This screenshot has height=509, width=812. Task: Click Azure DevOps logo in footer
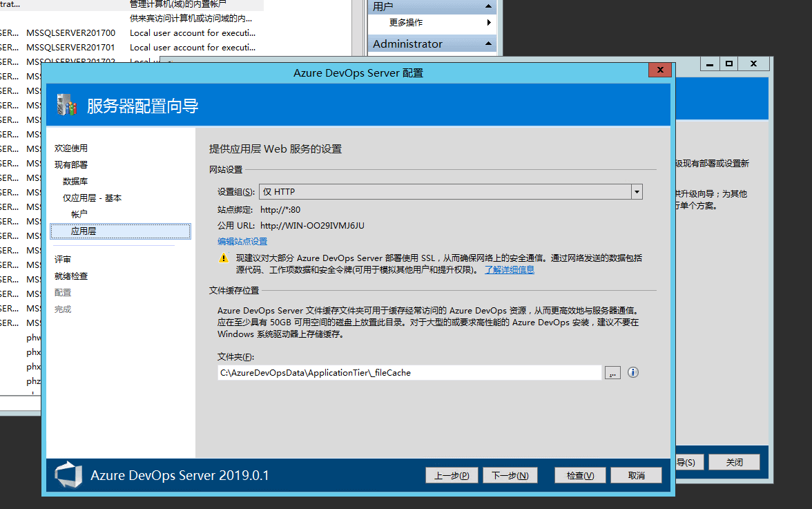point(68,475)
